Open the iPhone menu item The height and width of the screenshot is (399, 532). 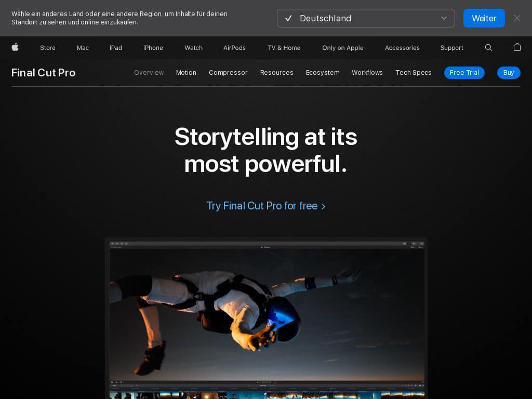coord(153,48)
